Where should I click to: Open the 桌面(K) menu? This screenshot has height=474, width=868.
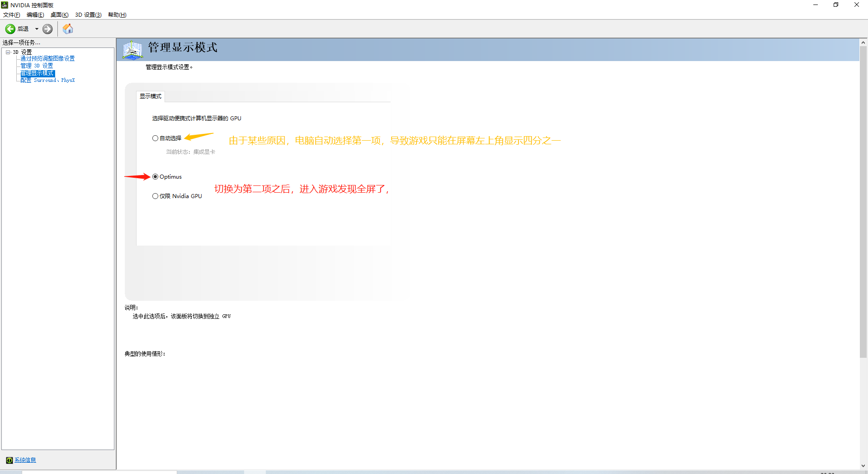60,15
